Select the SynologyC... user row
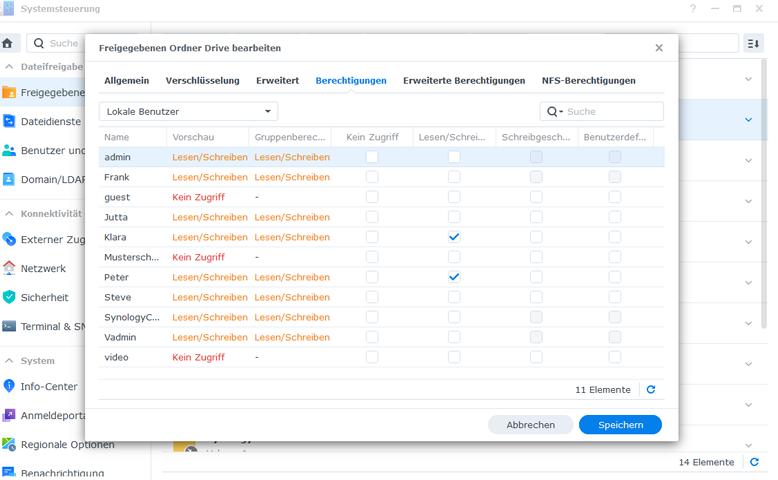The width and height of the screenshot is (778, 480). [x=381, y=317]
